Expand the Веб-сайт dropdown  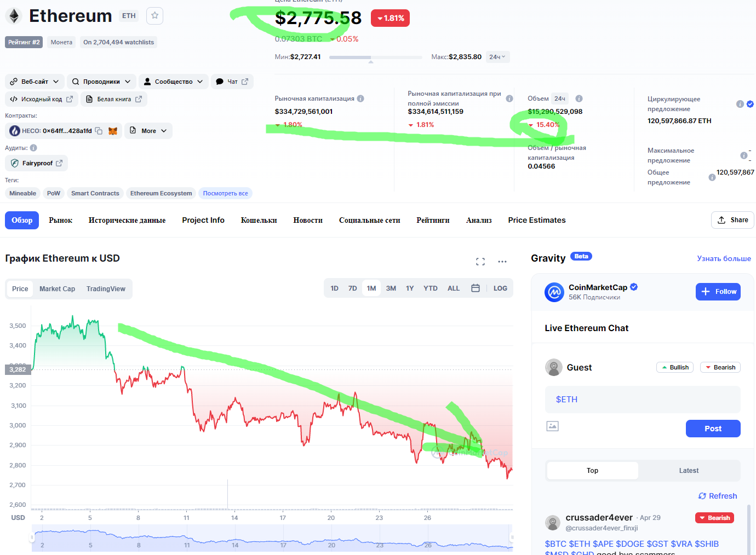click(x=35, y=82)
